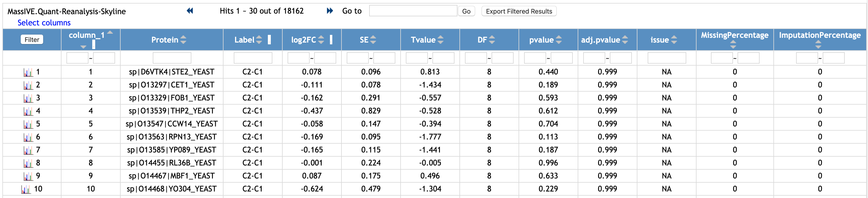This screenshot has height=198, width=868.
Task: Click Export Filtered Results button
Action: [x=519, y=12]
